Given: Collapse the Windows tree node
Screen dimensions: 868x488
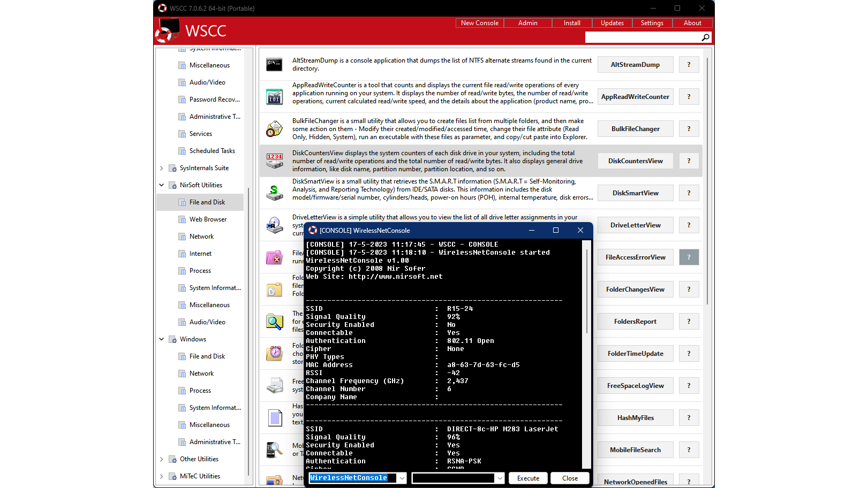Looking at the screenshot, I should coord(162,339).
